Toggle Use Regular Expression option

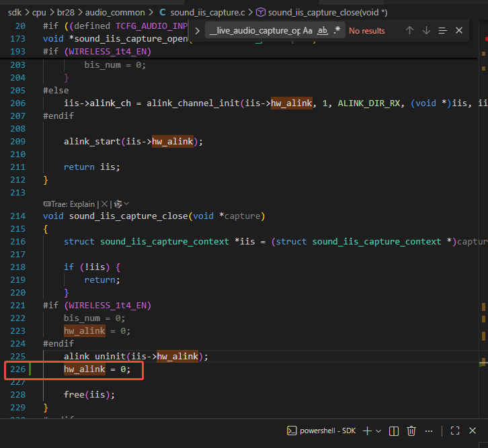(337, 30)
